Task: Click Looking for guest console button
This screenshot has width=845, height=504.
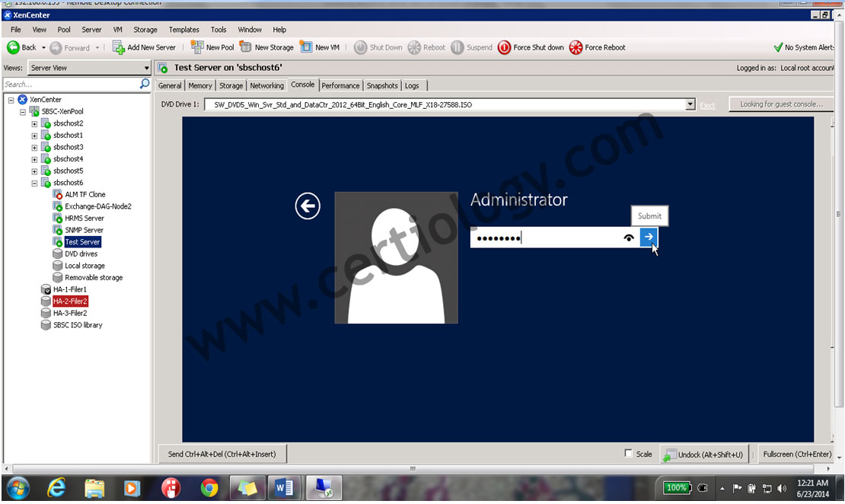Action: click(x=781, y=104)
